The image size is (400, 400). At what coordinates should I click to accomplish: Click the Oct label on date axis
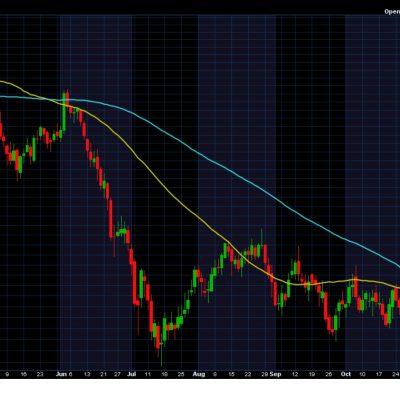coord(346,374)
